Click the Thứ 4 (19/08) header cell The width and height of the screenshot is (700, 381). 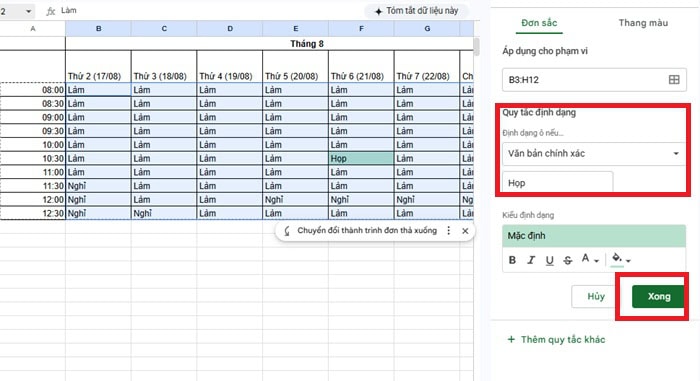click(229, 66)
